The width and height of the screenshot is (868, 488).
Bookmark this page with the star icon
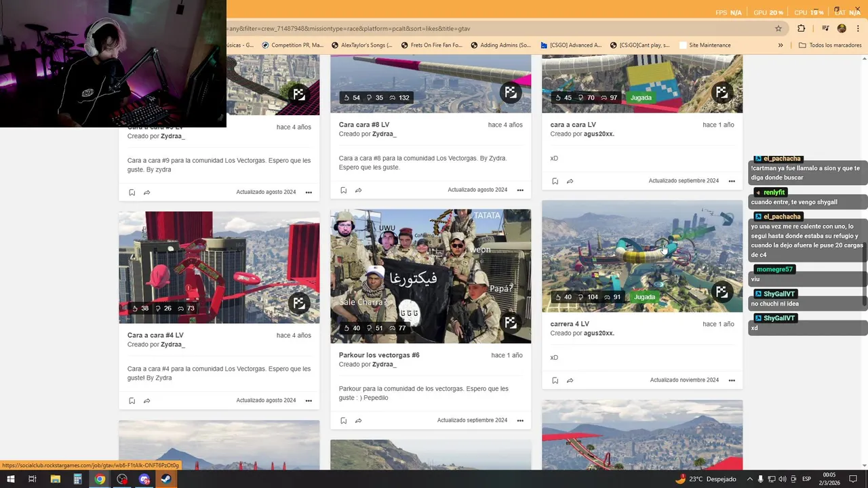pos(778,28)
